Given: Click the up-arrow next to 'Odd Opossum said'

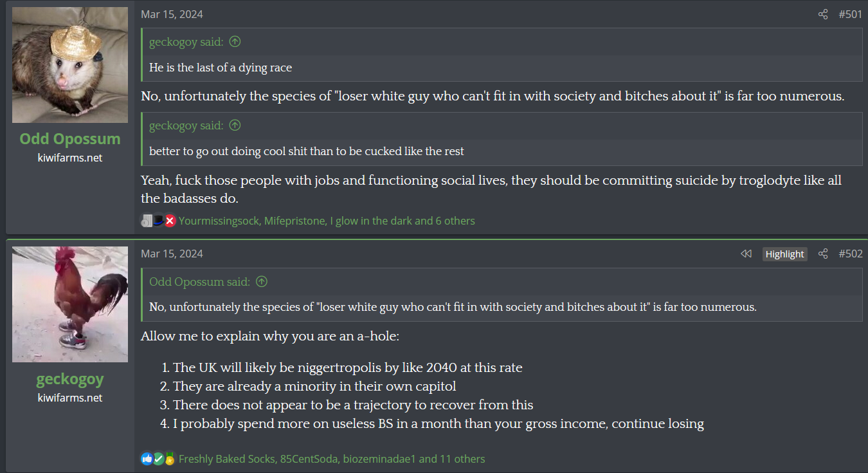Looking at the screenshot, I should point(261,282).
